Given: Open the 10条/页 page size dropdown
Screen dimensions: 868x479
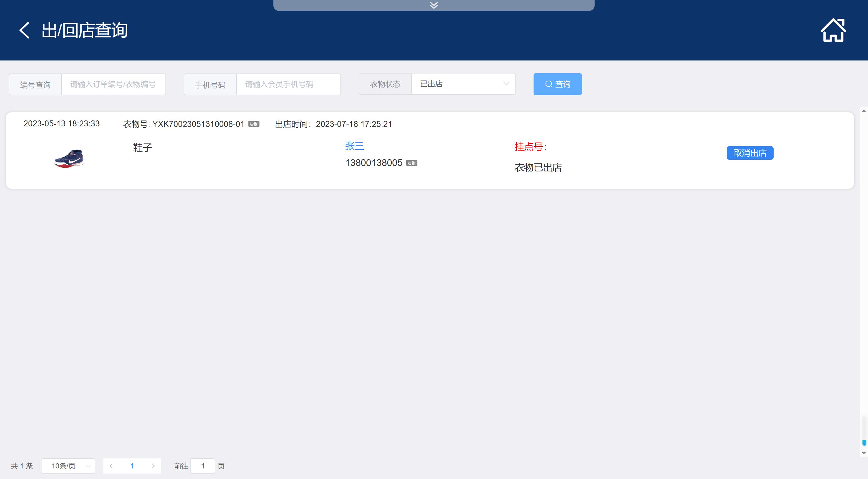Looking at the screenshot, I should click(x=68, y=466).
